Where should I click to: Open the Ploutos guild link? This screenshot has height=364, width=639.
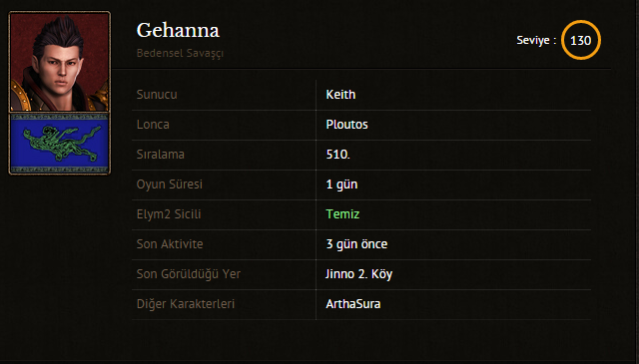click(x=346, y=125)
